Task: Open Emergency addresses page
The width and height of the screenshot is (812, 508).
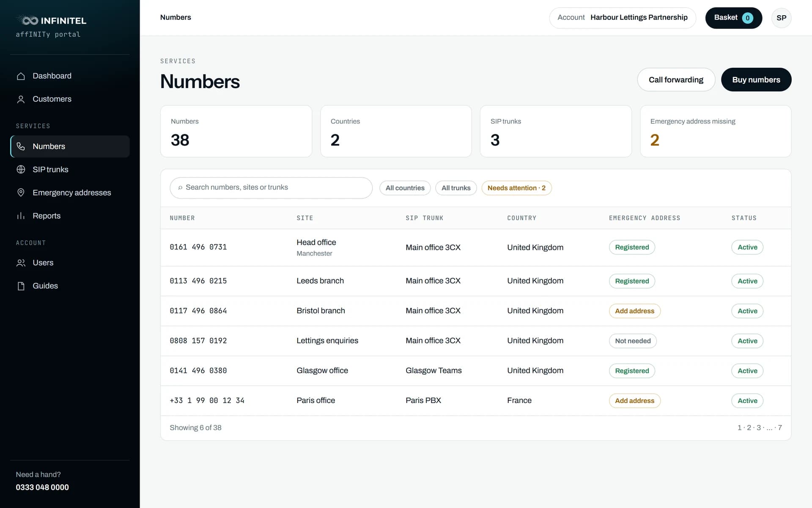Action: click(70, 193)
